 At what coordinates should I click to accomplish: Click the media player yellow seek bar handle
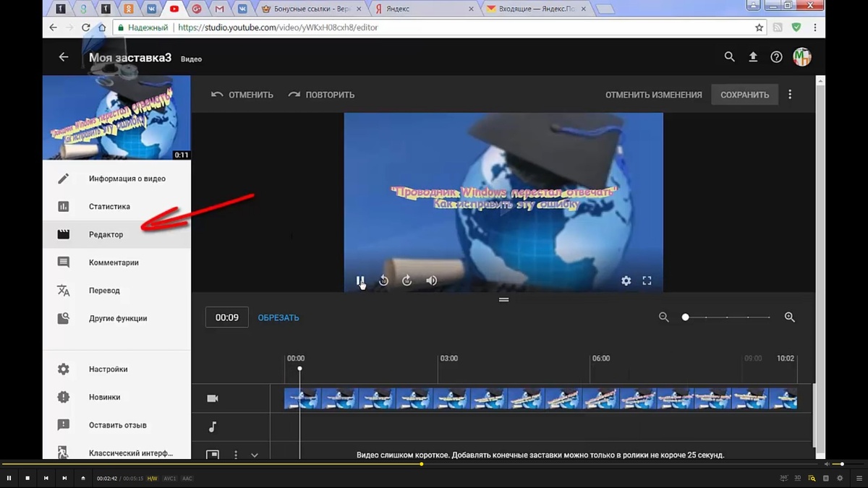click(421, 463)
